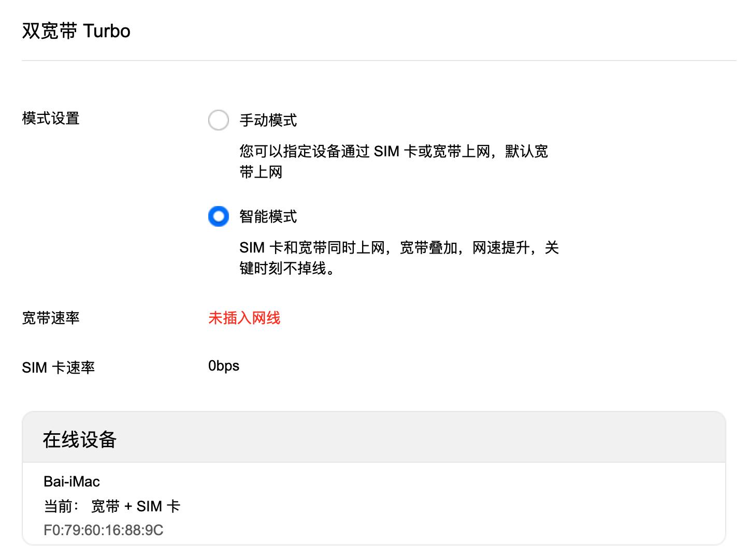Screen dimensions: 748x560
Task: Click the 双宽带 Turbo page title
Action: click(76, 31)
